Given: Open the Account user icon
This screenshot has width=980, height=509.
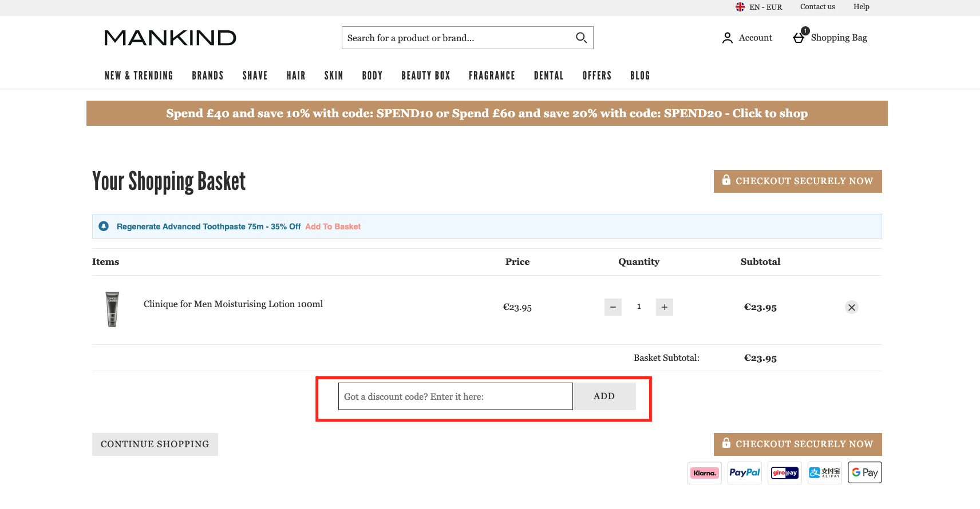Looking at the screenshot, I should click(x=727, y=38).
